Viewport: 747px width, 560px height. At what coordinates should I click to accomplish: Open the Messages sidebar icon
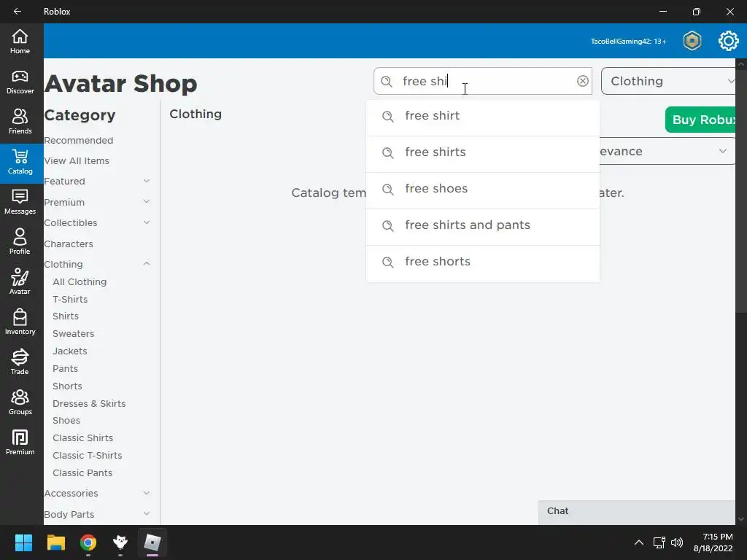[20, 202]
